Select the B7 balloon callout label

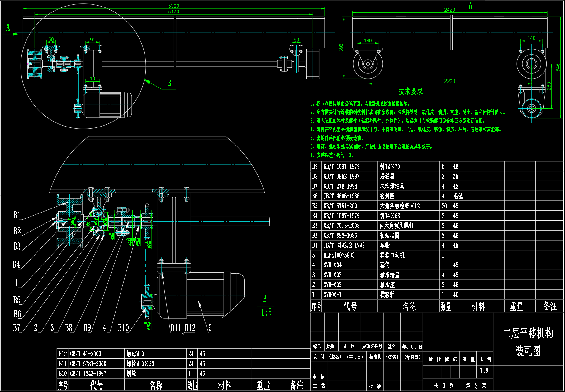17,328
